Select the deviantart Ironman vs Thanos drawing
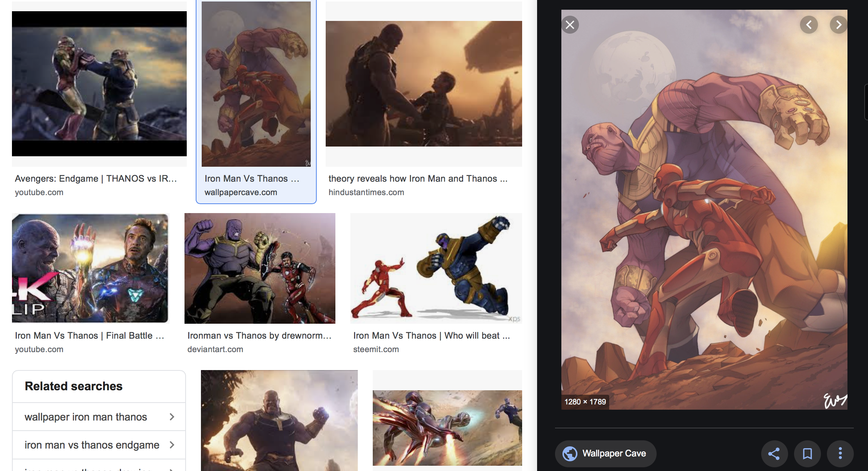Screen dimensions: 868x471 260,268
